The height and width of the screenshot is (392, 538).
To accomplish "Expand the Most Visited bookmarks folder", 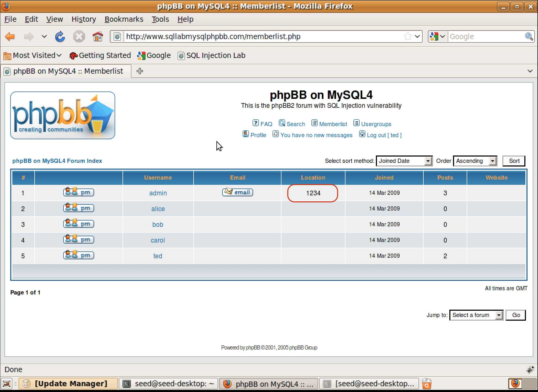I will coord(33,55).
